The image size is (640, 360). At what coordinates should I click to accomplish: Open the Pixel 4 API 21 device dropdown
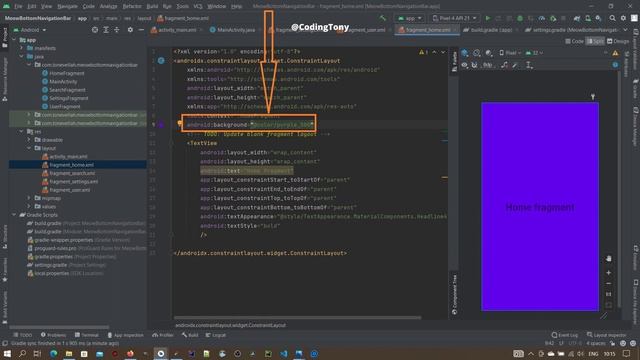(x=454, y=18)
